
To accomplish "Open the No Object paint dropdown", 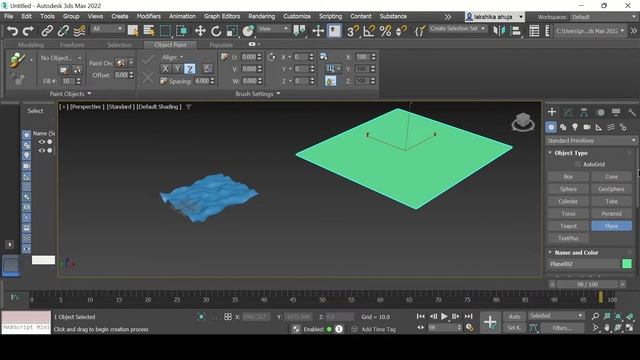I will [60, 58].
